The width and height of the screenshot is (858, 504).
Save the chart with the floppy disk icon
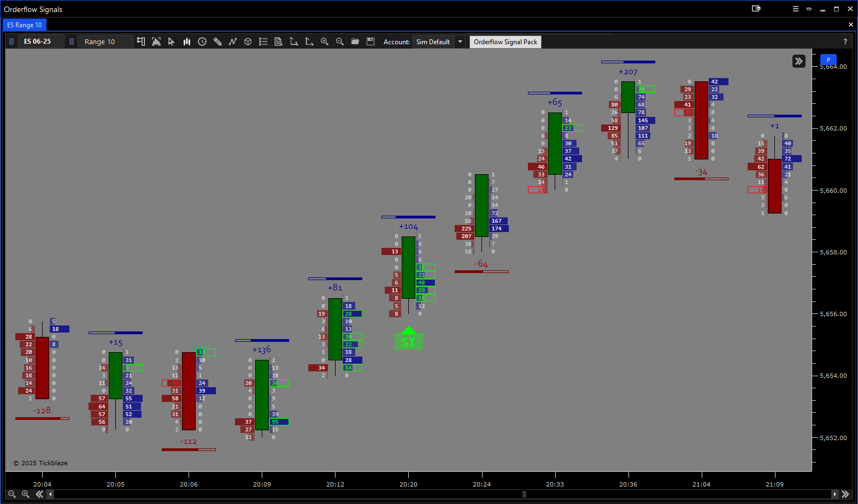371,41
